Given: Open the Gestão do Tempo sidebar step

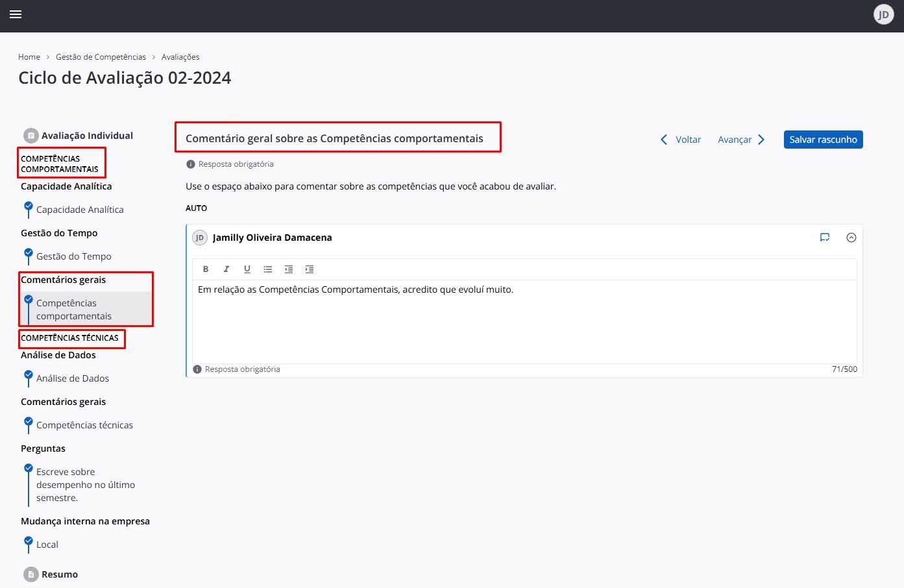Looking at the screenshot, I should (x=74, y=256).
